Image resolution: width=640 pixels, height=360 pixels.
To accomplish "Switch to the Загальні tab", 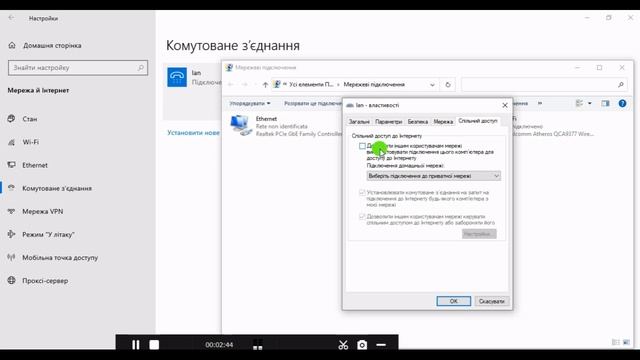I will tap(359, 122).
